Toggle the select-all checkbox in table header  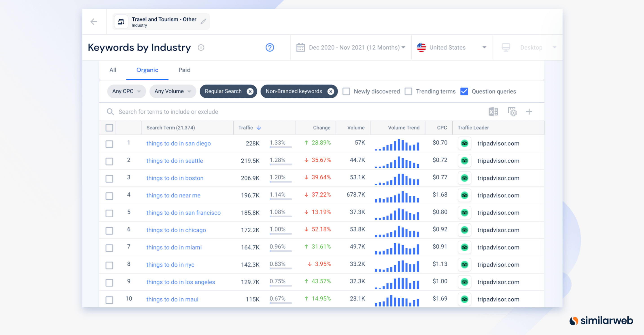(x=109, y=128)
